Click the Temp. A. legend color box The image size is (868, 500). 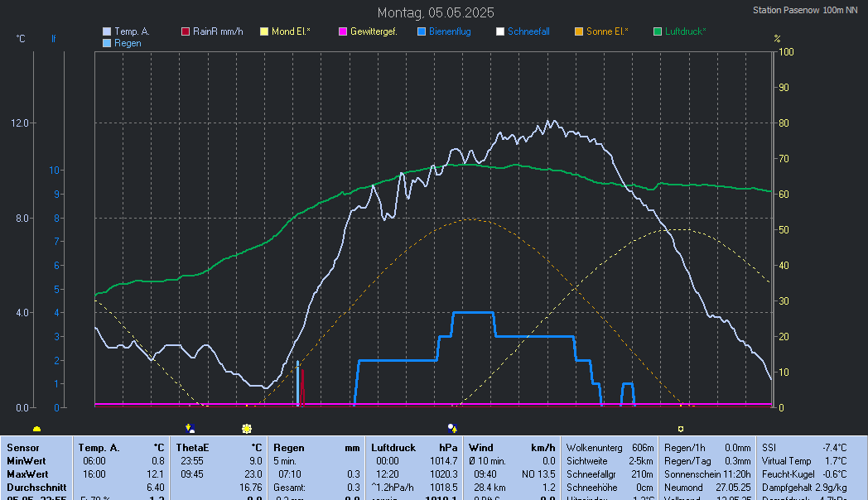click(107, 31)
